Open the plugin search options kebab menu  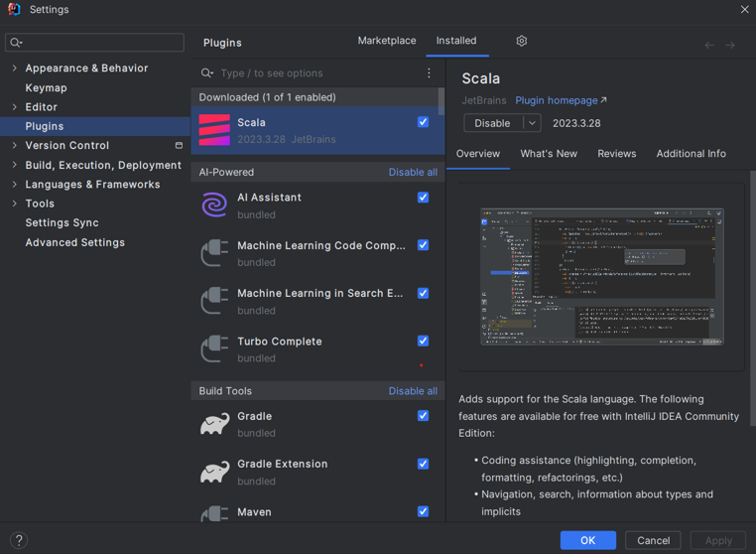pos(429,72)
